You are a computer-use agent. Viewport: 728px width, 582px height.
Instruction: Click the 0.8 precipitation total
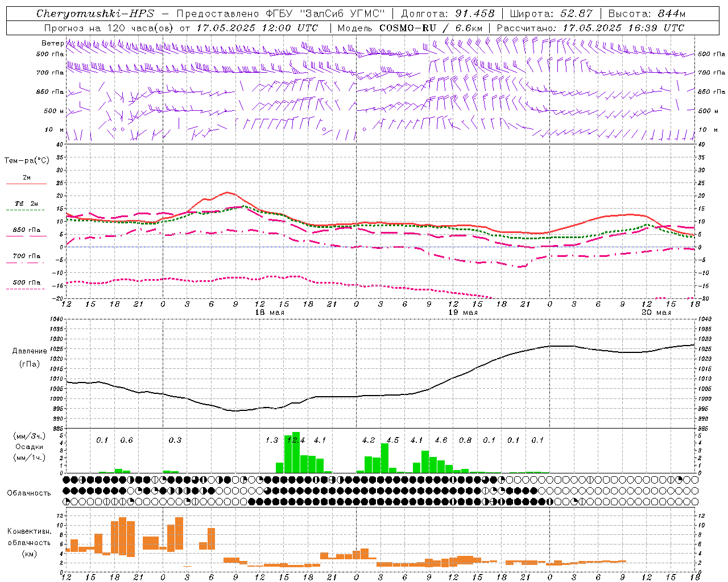coord(465,440)
